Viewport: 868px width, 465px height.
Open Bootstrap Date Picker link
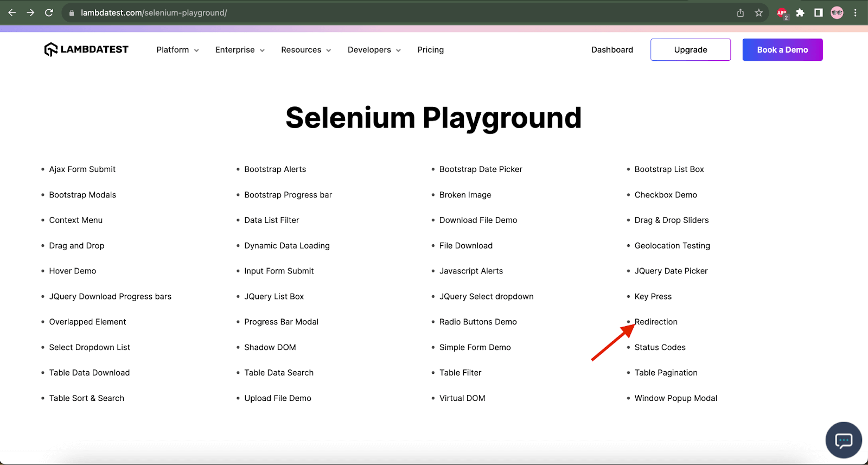(x=481, y=169)
